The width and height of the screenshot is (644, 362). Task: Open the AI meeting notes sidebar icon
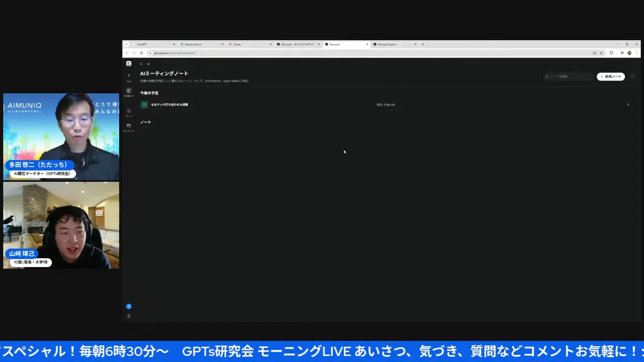(129, 90)
